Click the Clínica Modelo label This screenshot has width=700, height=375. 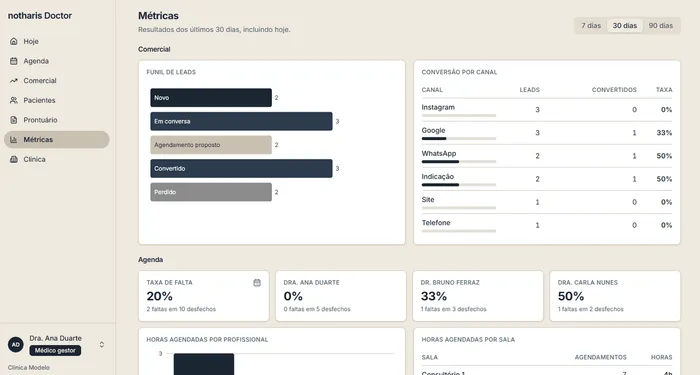29,368
